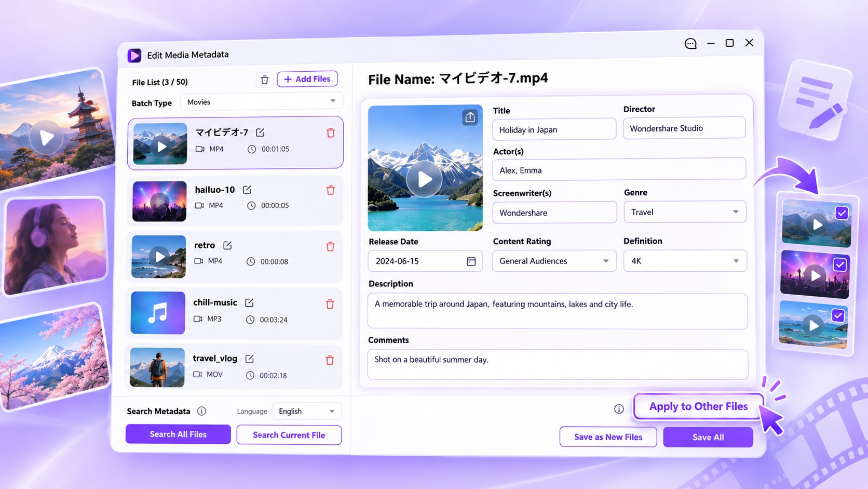Play the concert crowd thumbnail at right
The width and height of the screenshot is (868, 489).
click(x=816, y=275)
